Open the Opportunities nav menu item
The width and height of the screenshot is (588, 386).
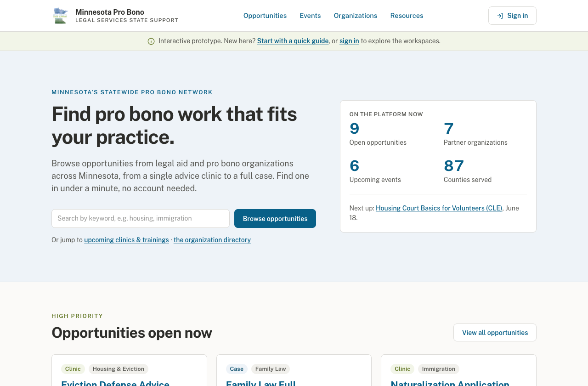pyautogui.click(x=265, y=16)
